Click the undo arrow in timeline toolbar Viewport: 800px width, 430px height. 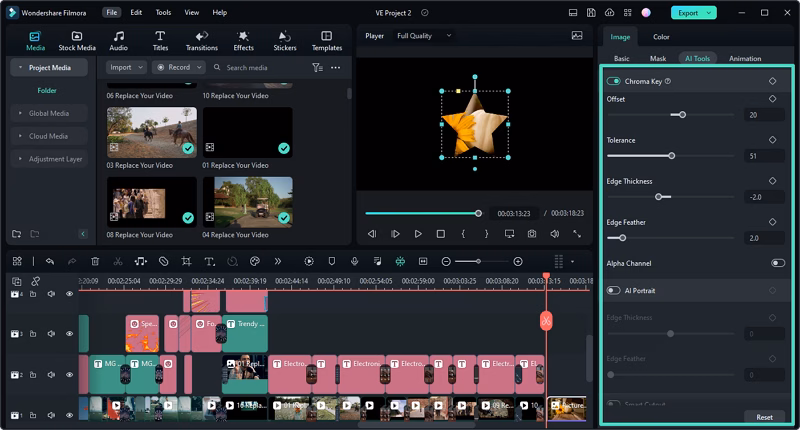49,261
